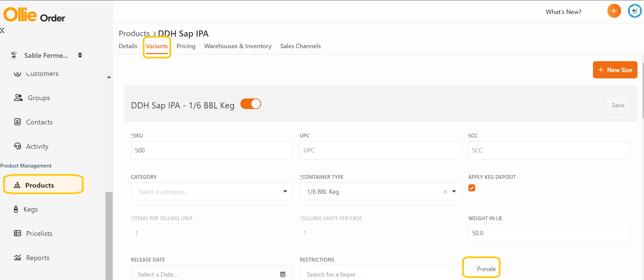Click the SKU field containing 500

click(x=212, y=150)
